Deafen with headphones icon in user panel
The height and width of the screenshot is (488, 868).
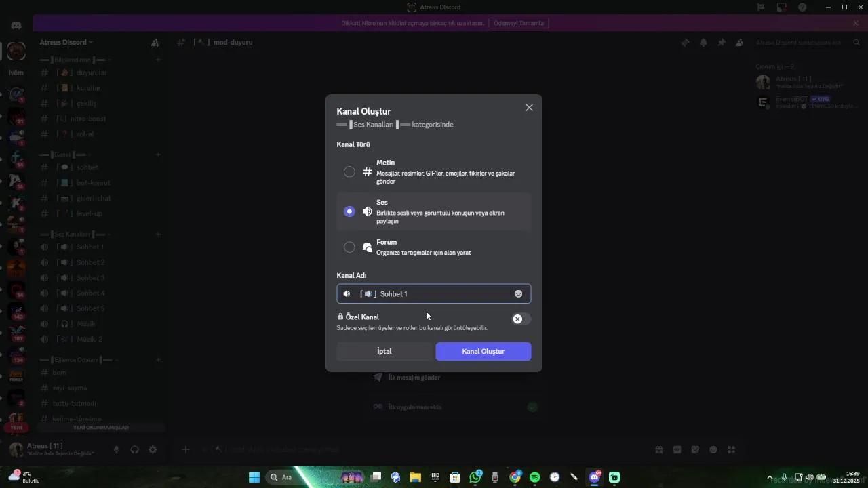pyautogui.click(x=134, y=450)
